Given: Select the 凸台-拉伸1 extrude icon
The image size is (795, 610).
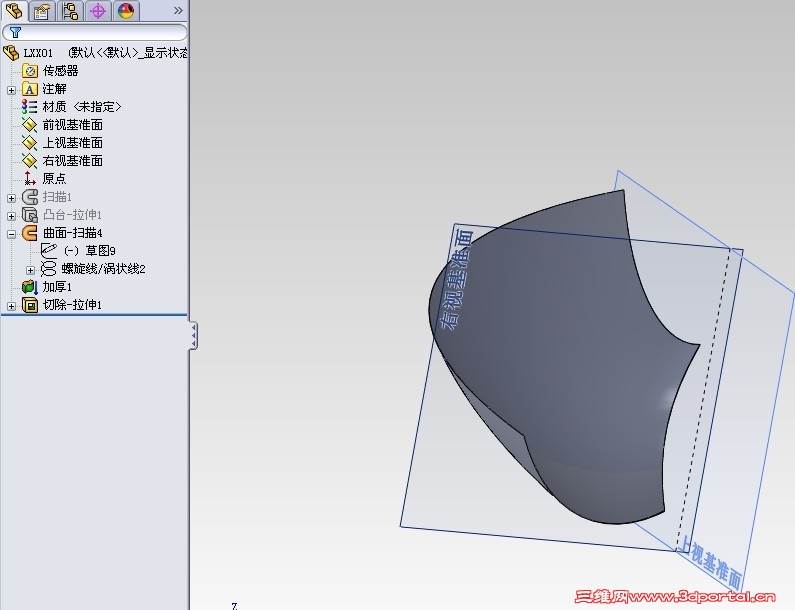Looking at the screenshot, I should 30,215.
